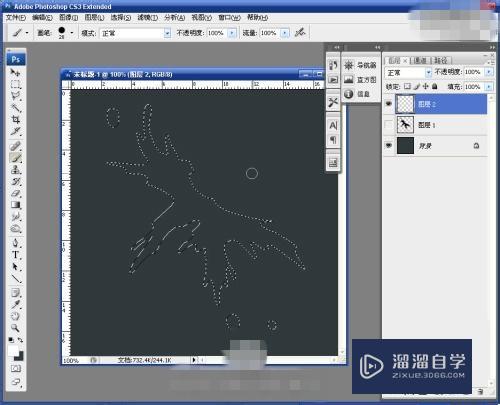Switch to the Channels tab
This screenshot has width=500, height=405.
click(420, 60)
